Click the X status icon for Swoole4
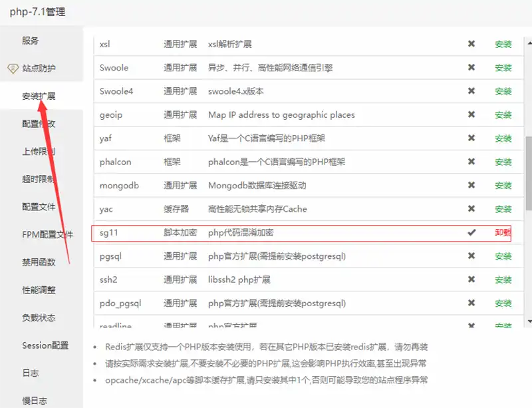The image size is (532, 408). tap(471, 91)
